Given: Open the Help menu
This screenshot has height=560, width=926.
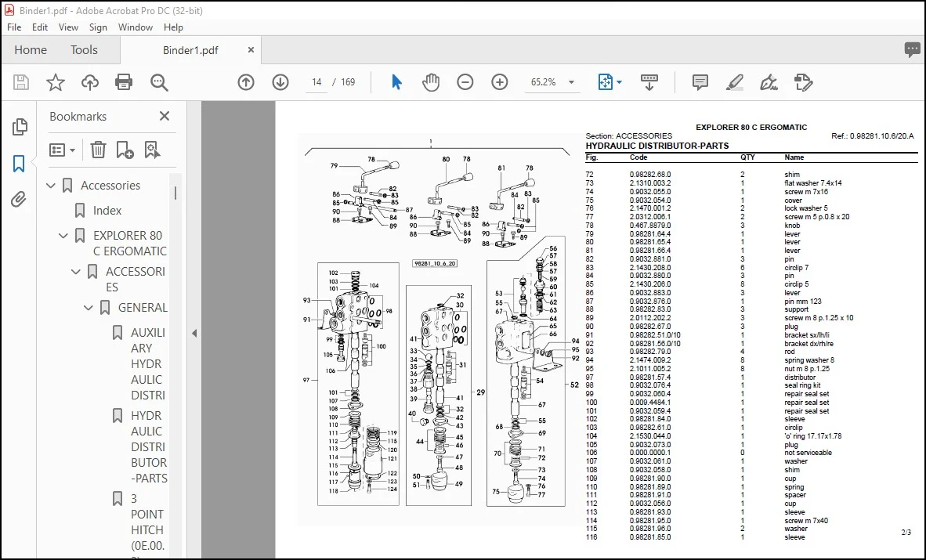Looking at the screenshot, I should [x=173, y=27].
